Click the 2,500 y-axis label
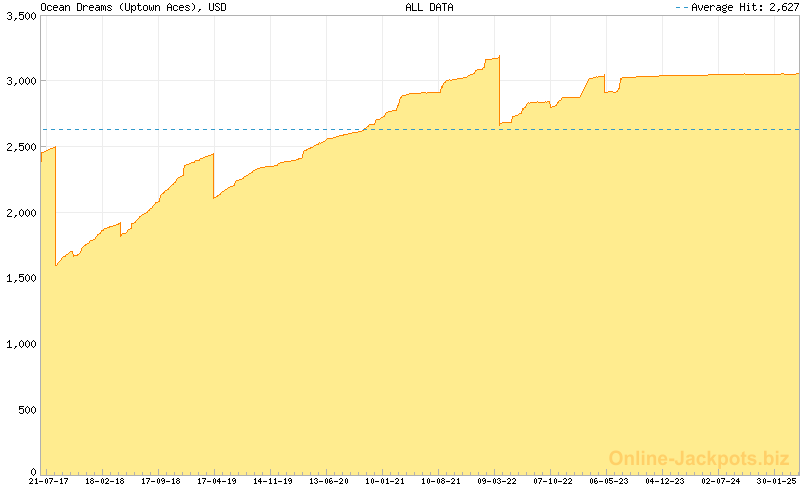Image resolution: width=800 pixels, height=490 pixels. 20,147
